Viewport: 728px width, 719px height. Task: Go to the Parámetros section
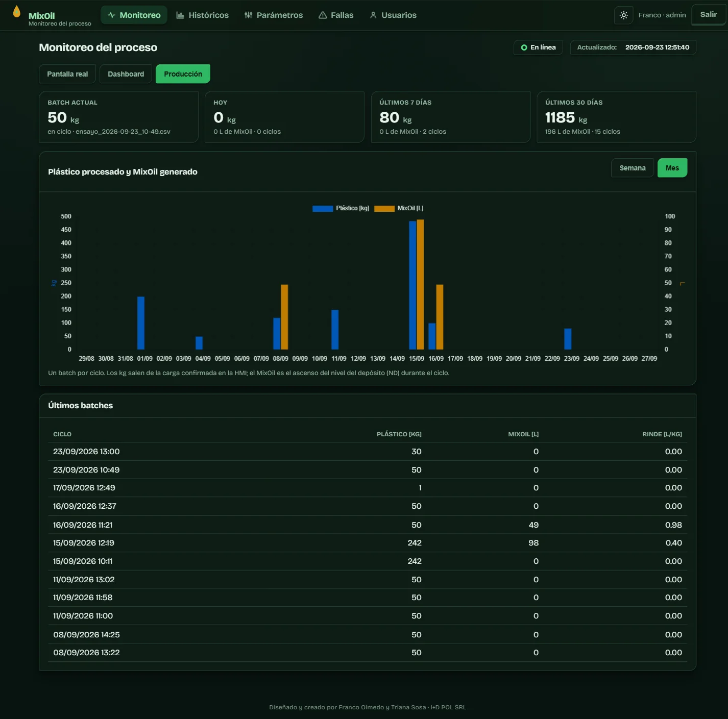(x=274, y=15)
